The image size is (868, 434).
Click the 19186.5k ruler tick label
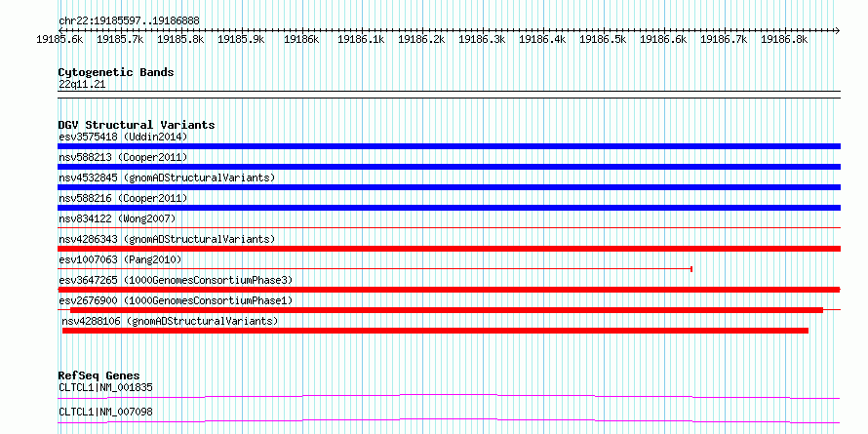pos(603,39)
